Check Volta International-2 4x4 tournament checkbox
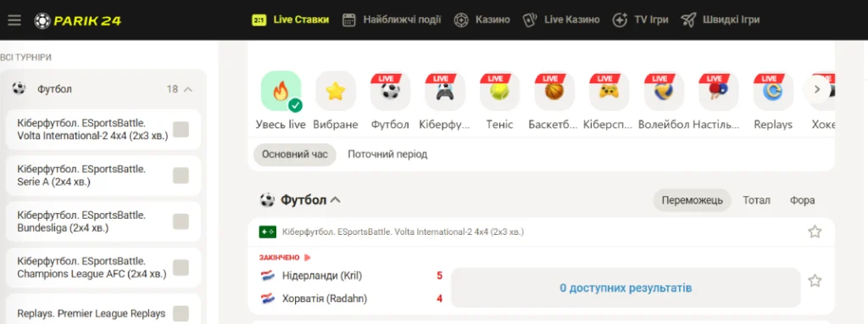The height and width of the screenshot is (324, 868). click(x=181, y=130)
